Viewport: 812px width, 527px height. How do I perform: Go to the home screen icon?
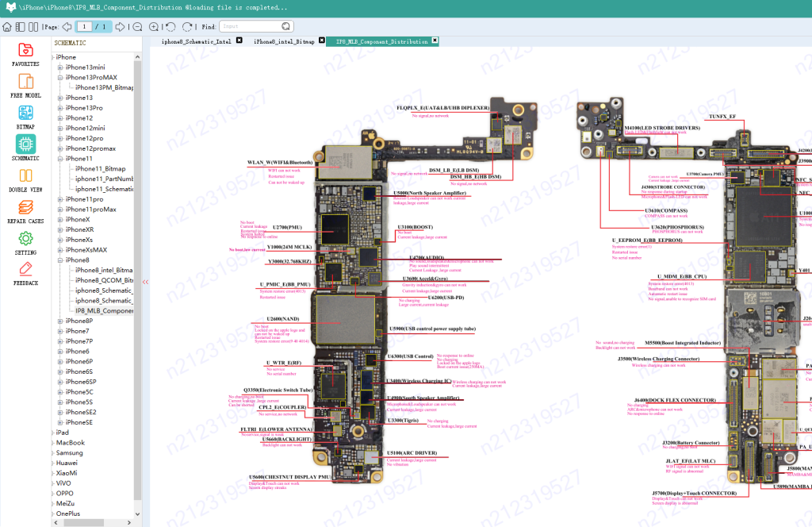tap(6, 26)
